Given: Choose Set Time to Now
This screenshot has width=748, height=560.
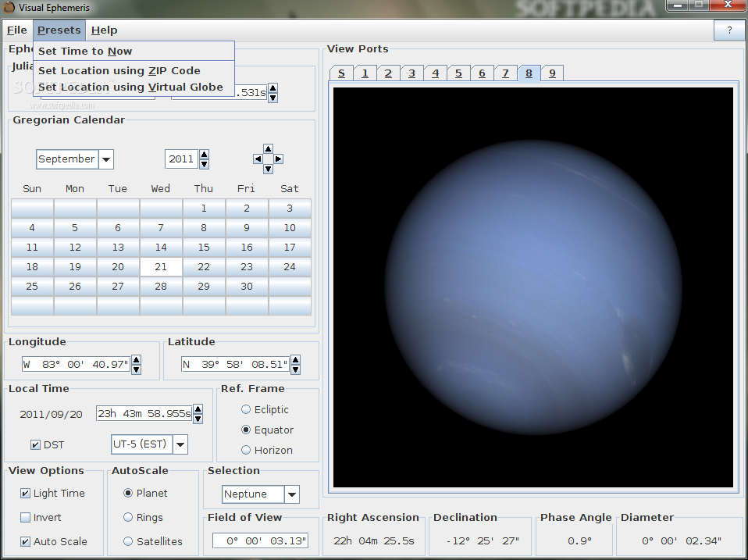Looking at the screenshot, I should tap(134, 51).
